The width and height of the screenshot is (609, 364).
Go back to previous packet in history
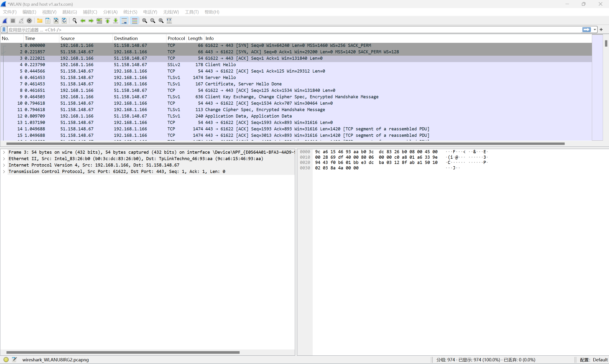click(x=83, y=21)
